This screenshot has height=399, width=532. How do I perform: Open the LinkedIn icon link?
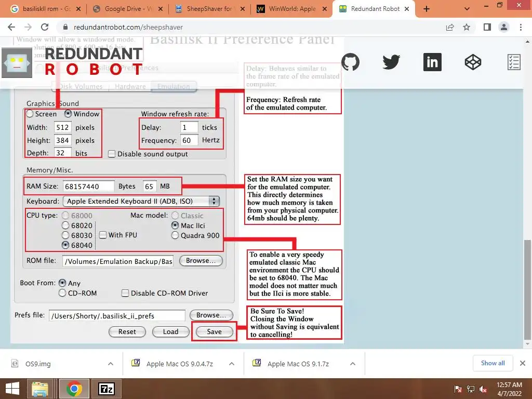coord(432,62)
